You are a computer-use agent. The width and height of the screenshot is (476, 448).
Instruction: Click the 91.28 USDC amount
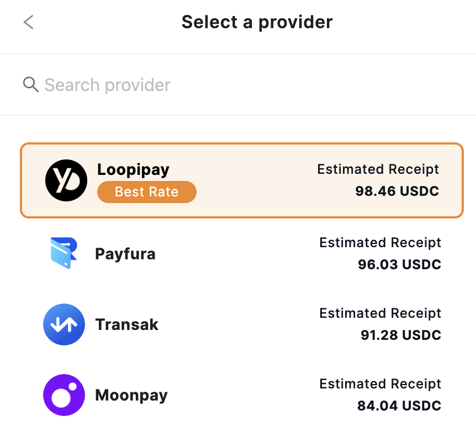click(x=400, y=335)
